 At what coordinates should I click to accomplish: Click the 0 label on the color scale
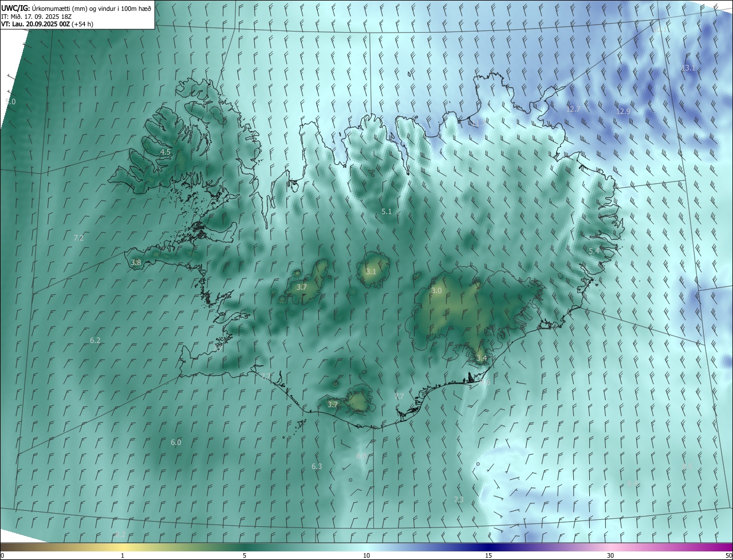2,556
